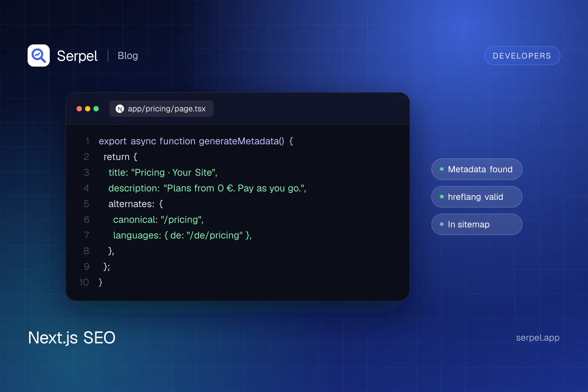Click the serpel.app link
The image size is (588, 392).
click(537, 338)
